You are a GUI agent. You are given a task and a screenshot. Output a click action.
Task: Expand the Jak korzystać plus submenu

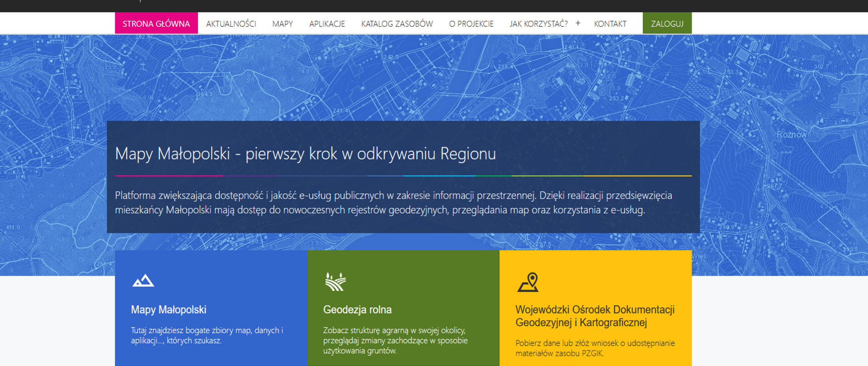578,23
